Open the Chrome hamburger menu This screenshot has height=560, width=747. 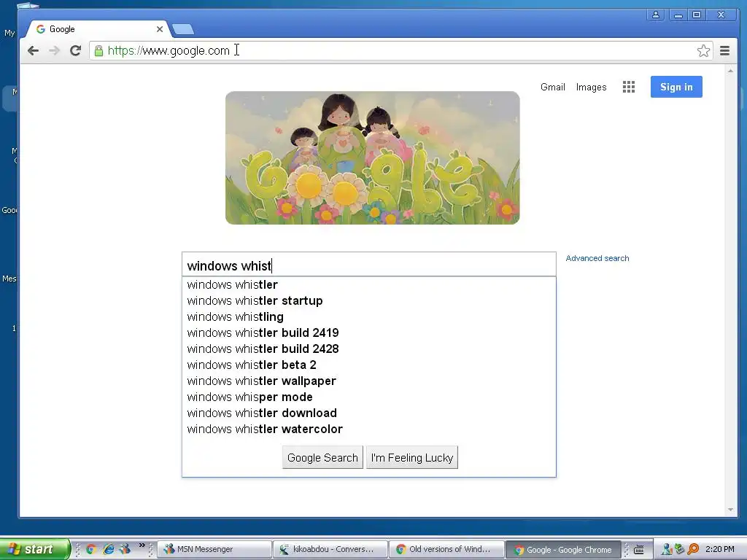point(724,50)
